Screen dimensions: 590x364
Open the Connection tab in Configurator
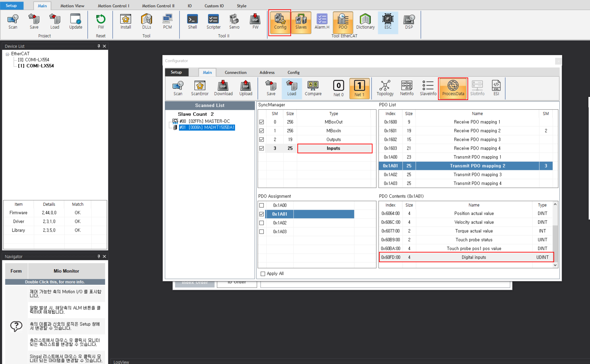tap(235, 72)
